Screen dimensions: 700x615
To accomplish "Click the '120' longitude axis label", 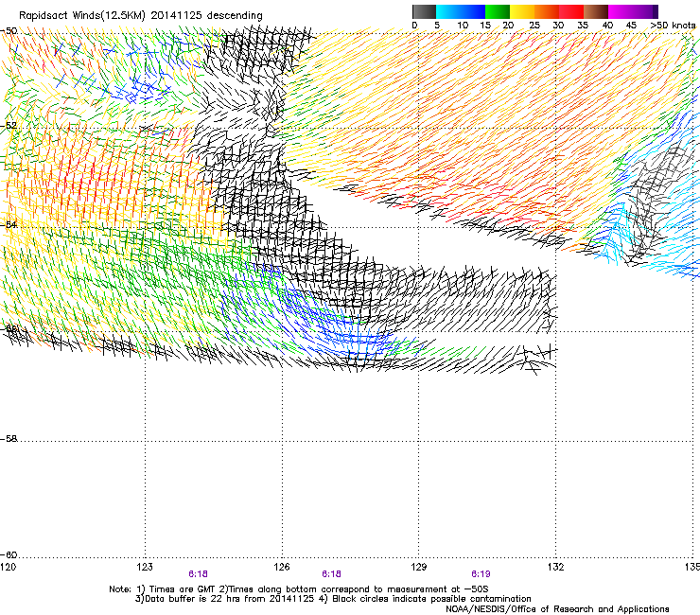I will pos(9,567).
